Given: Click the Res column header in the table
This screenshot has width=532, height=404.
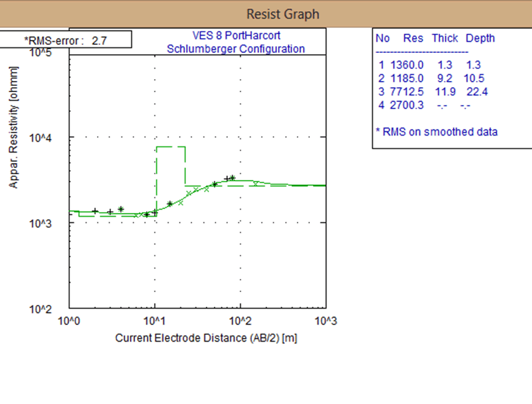Looking at the screenshot, I should point(414,39).
